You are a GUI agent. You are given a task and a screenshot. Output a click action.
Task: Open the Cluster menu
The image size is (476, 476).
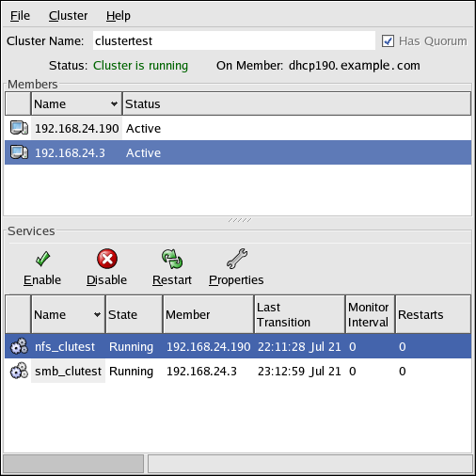68,16
